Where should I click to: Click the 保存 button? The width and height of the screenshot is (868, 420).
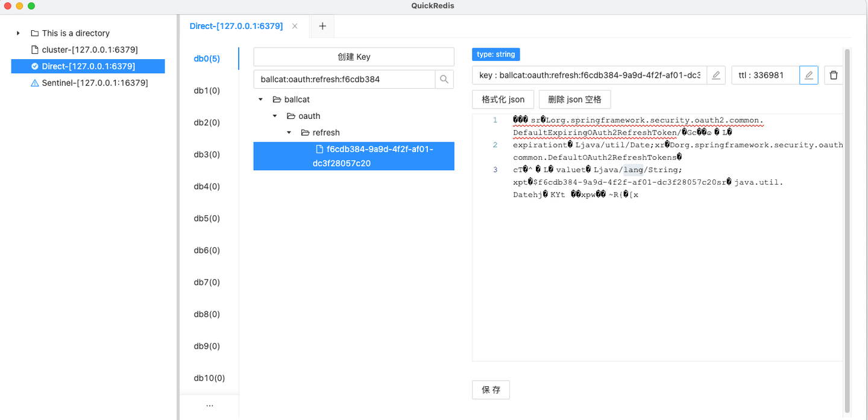click(x=490, y=389)
